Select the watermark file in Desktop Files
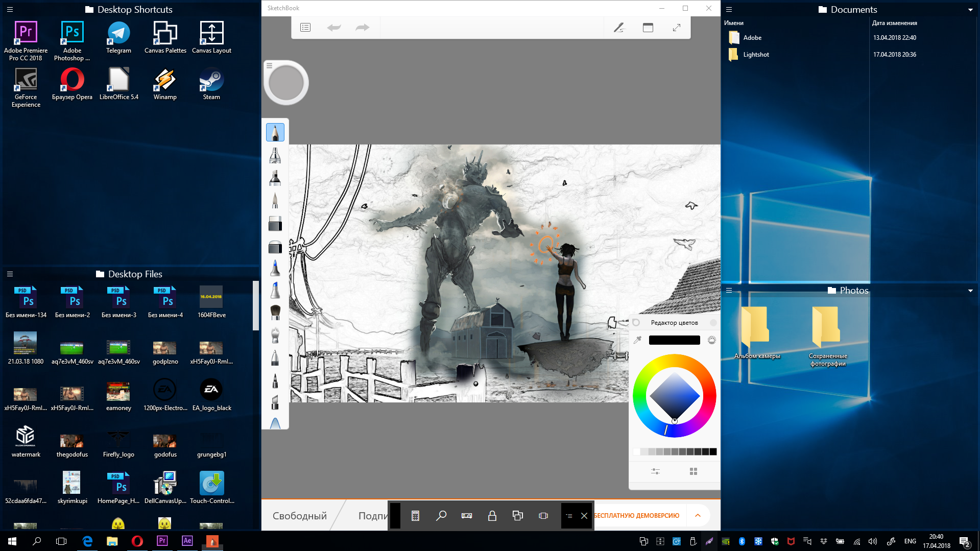This screenshot has height=551, width=980. coord(26,441)
